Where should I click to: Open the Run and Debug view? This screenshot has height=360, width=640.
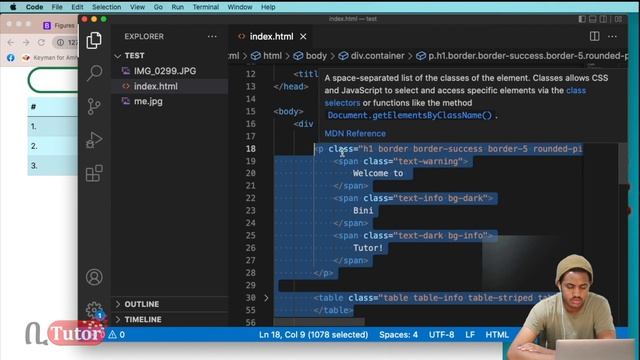(94, 140)
